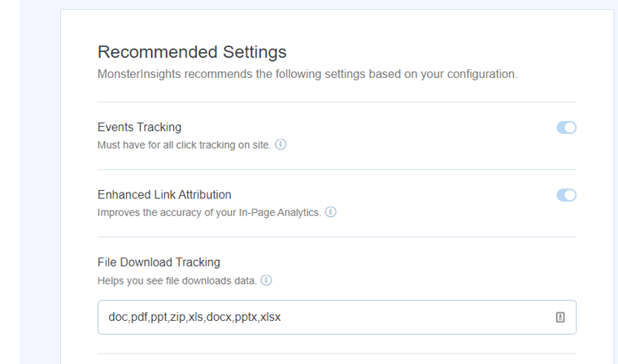Click 'Improves the accuracy of your In-Page Analytics' text
This screenshot has height=364, width=618.
click(209, 213)
